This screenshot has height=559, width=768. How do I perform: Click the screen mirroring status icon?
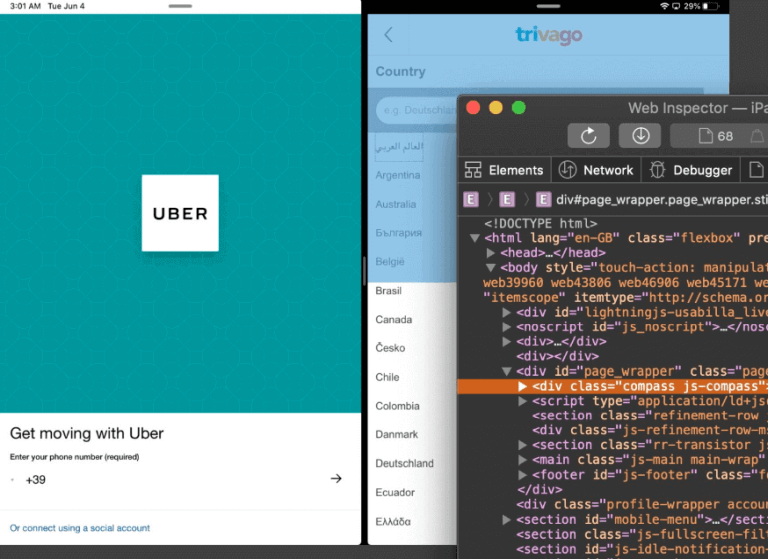(x=676, y=6)
